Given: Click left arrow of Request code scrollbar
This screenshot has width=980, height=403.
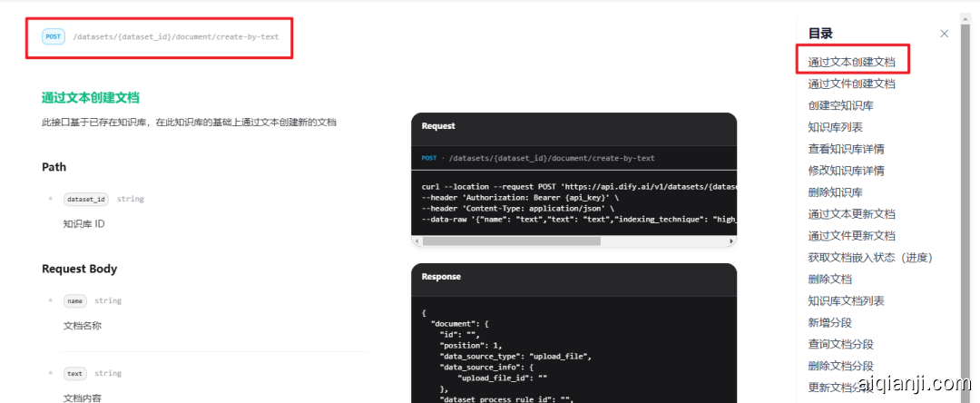Looking at the screenshot, I should [x=416, y=241].
